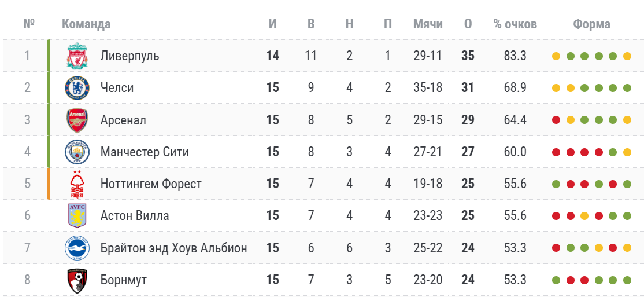Click Chelsea's goals value 35-18
The image size is (644, 297).
coord(428,88)
